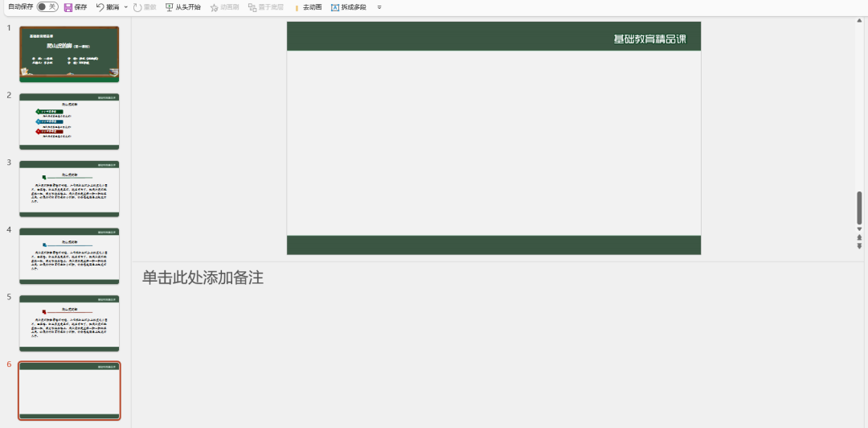Go to previous slide using double-up arrow

tap(859, 237)
